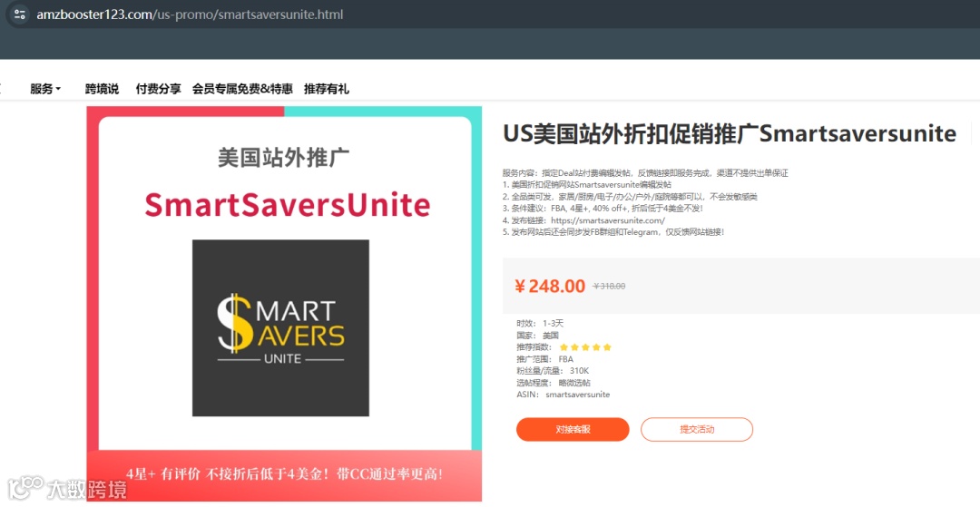Open 会员专属免费&特惠 menu item
This screenshot has width=980, height=507.
(242, 89)
